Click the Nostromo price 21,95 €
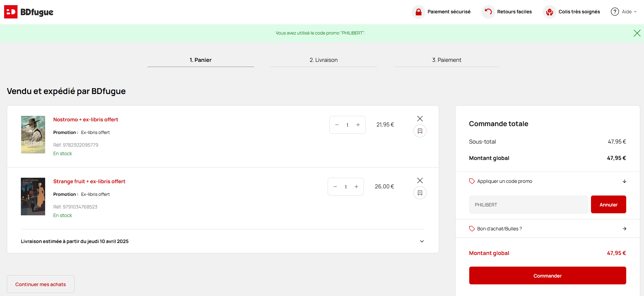 (385, 125)
